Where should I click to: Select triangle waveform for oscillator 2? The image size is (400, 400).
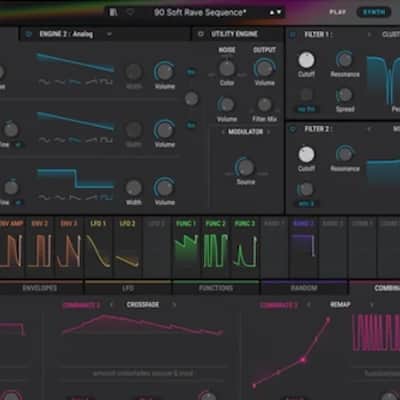coord(59,140)
